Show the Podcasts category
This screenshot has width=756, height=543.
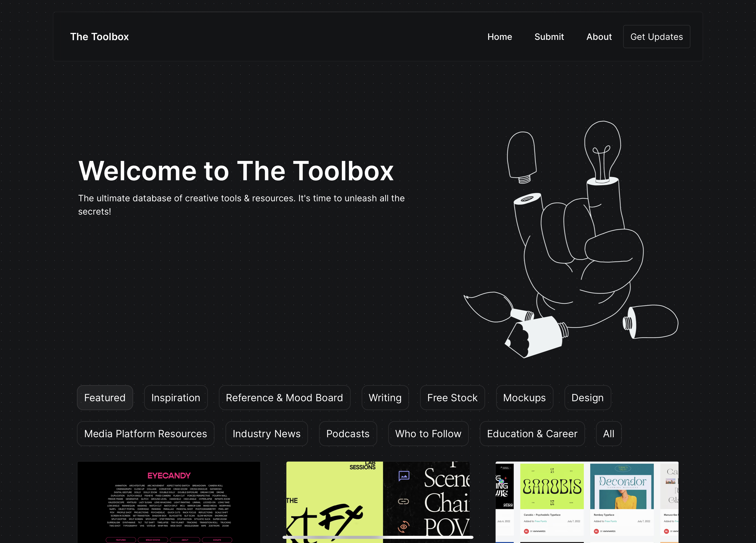(x=348, y=434)
